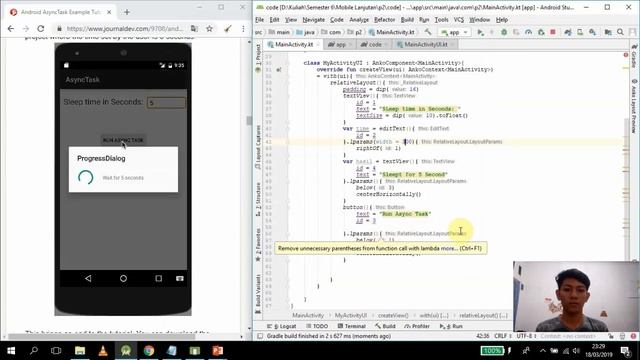Open PowerPoint from the taskbar

[x=218, y=351]
